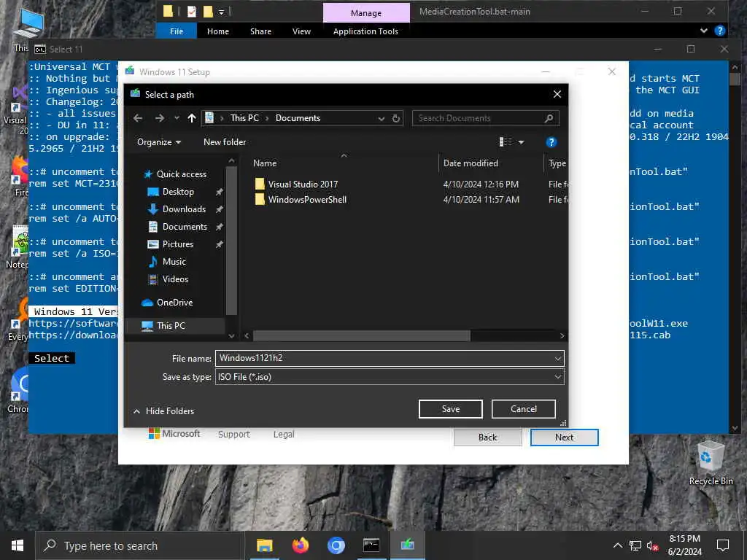Image resolution: width=747 pixels, height=560 pixels.
Task: Open Firefox from taskbar
Action: point(300,545)
